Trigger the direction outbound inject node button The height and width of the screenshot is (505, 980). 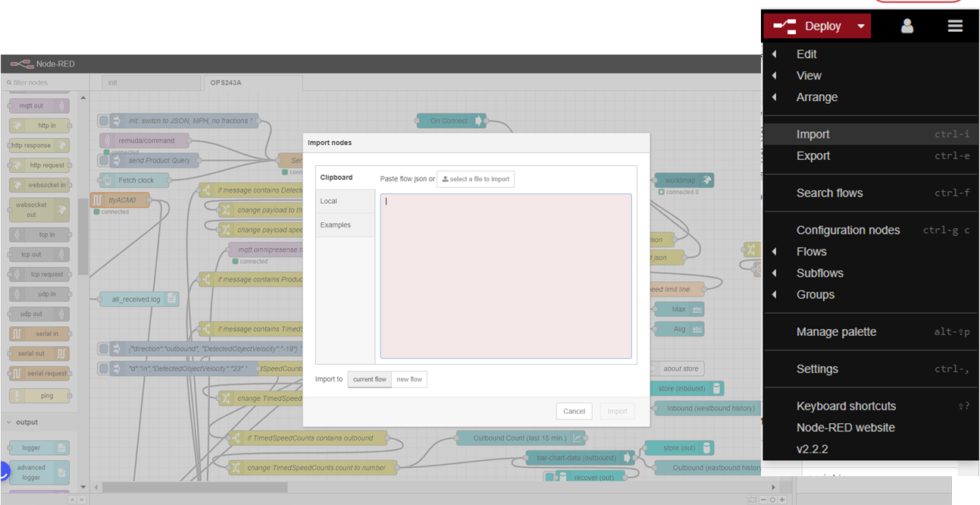pos(104,349)
